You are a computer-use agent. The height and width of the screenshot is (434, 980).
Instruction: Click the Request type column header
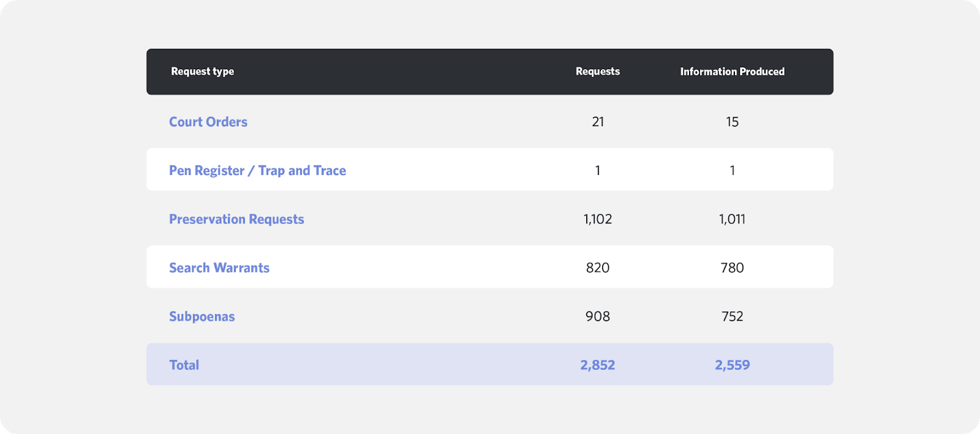202,72
